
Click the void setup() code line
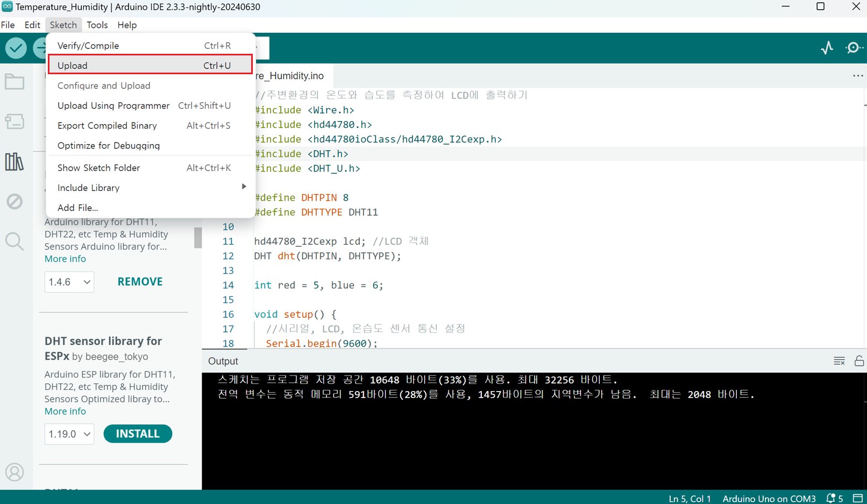pyautogui.click(x=295, y=314)
